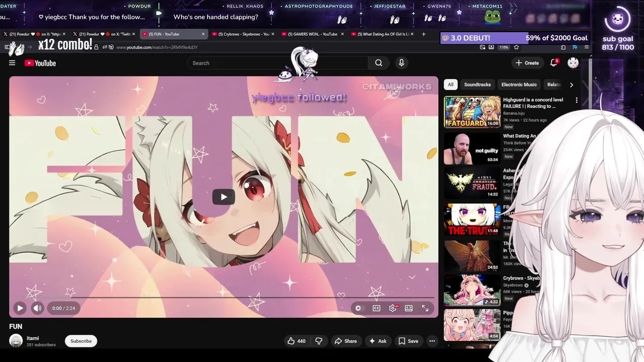Image resolution: width=644 pixels, height=362 pixels.
Task: Start voice search with the microphone
Action: pos(401,63)
